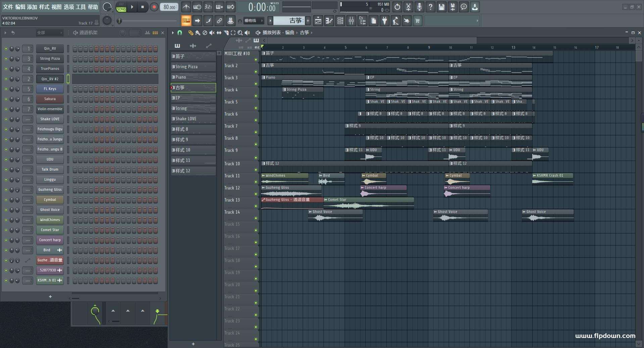
Task: Select the String Pizza channel button
Action: point(50,59)
